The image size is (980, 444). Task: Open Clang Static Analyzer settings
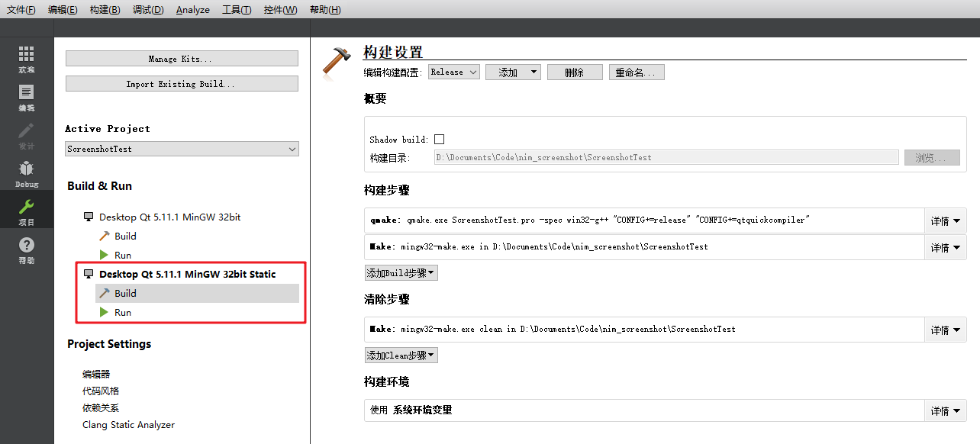pos(128,424)
